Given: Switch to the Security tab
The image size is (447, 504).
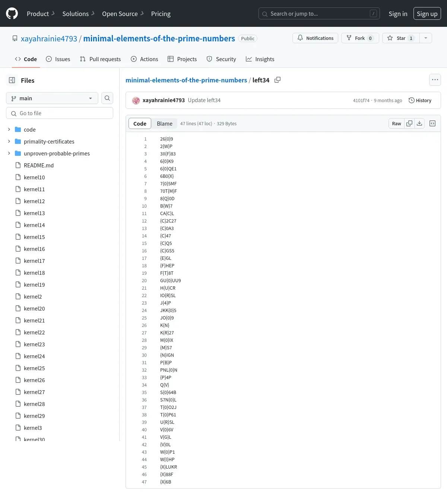Looking at the screenshot, I should (x=221, y=59).
